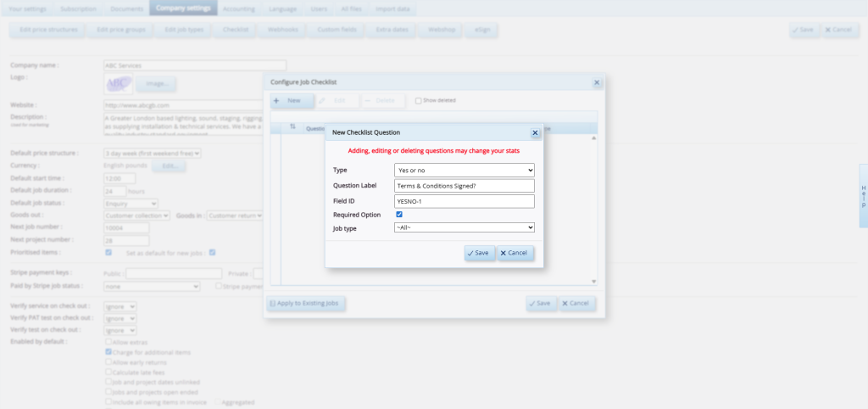Screen dimensions: 868x409
Task: Click the disabled Edit toolbar button
Action: click(337, 101)
